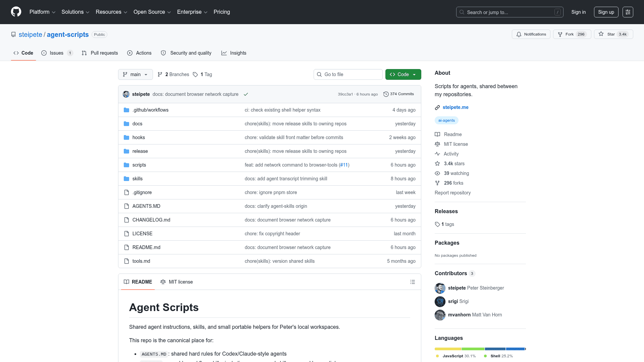Click the Sign in link

pyautogui.click(x=579, y=12)
